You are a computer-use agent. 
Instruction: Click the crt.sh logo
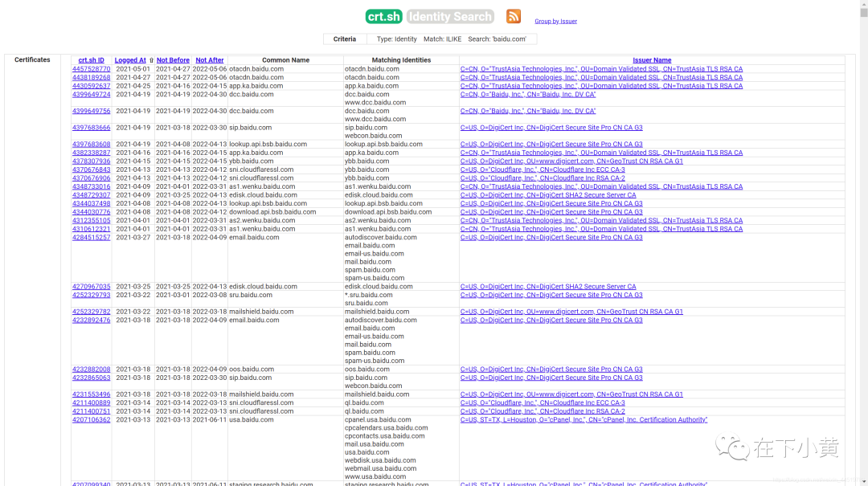[383, 17]
